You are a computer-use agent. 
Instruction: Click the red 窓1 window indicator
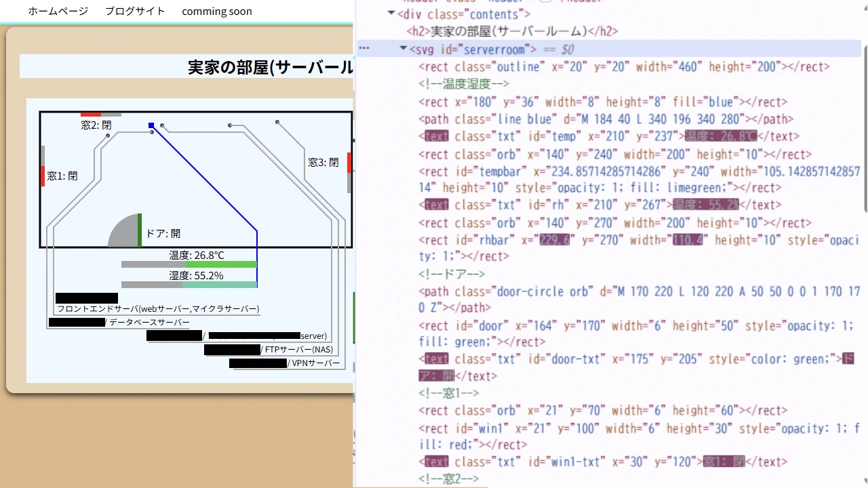click(x=43, y=176)
